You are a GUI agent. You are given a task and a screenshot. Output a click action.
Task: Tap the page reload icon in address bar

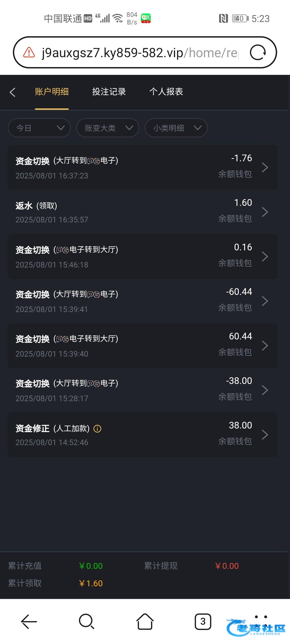coord(258,52)
